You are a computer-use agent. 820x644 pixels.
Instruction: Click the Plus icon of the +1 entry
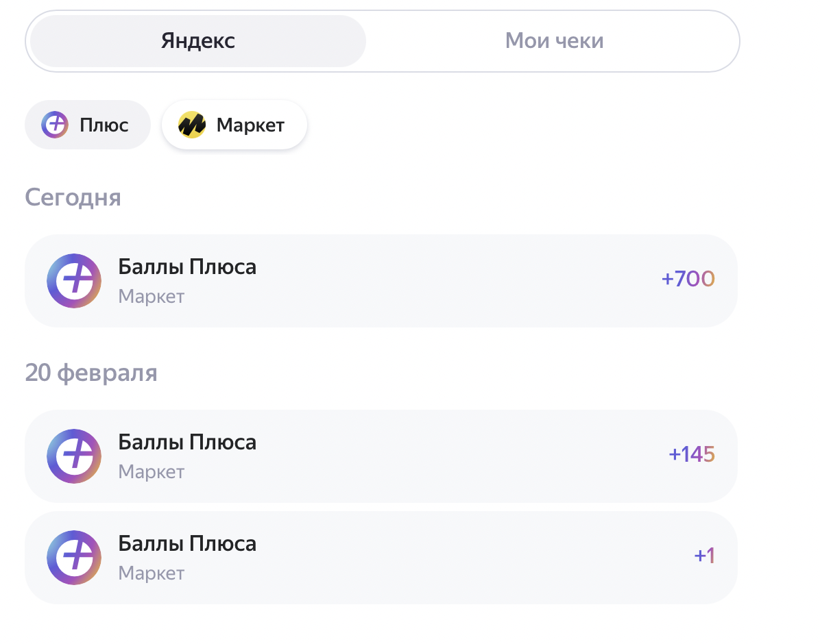(74, 557)
